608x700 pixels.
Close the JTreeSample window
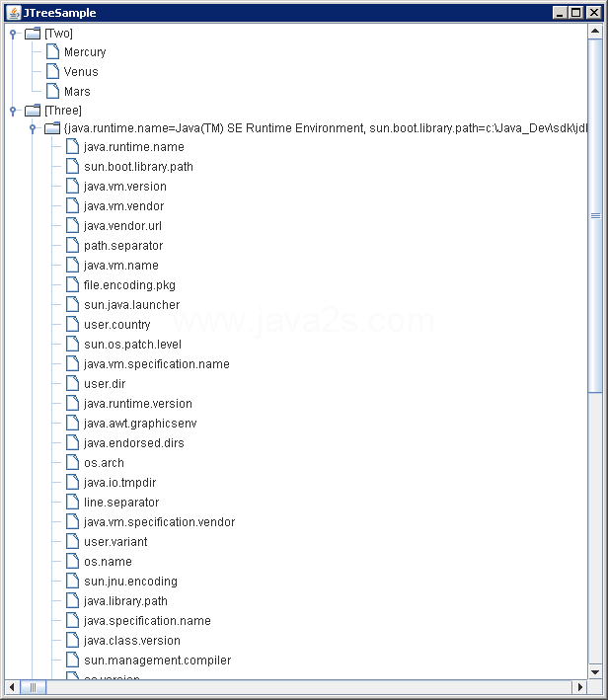click(x=594, y=13)
